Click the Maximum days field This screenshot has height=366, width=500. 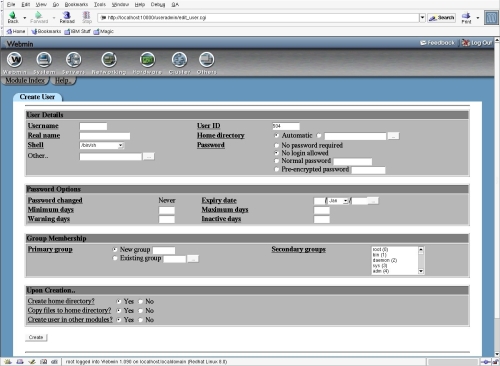click(x=322, y=210)
